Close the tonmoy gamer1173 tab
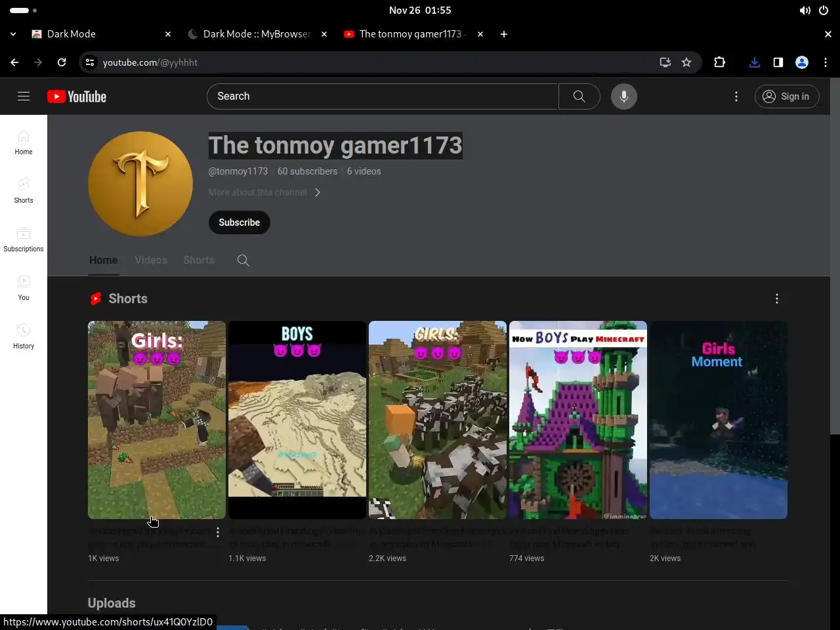The height and width of the screenshot is (630, 840). pos(480,34)
